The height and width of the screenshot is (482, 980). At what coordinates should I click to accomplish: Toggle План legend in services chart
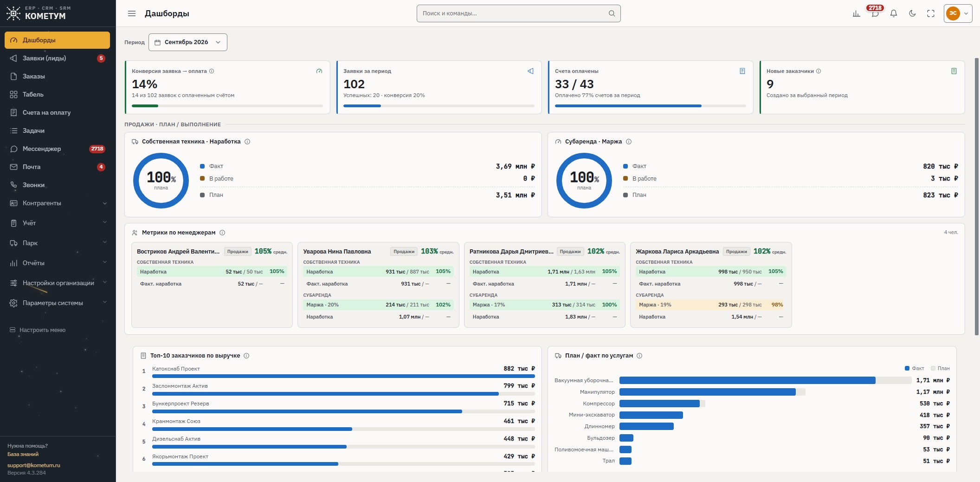coord(940,368)
